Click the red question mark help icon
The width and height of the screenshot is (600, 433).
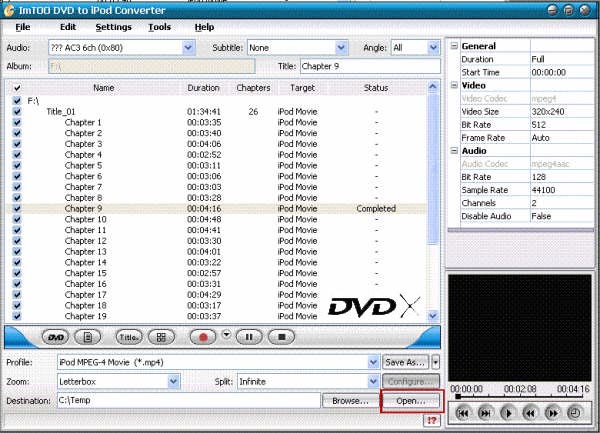[432, 420]
